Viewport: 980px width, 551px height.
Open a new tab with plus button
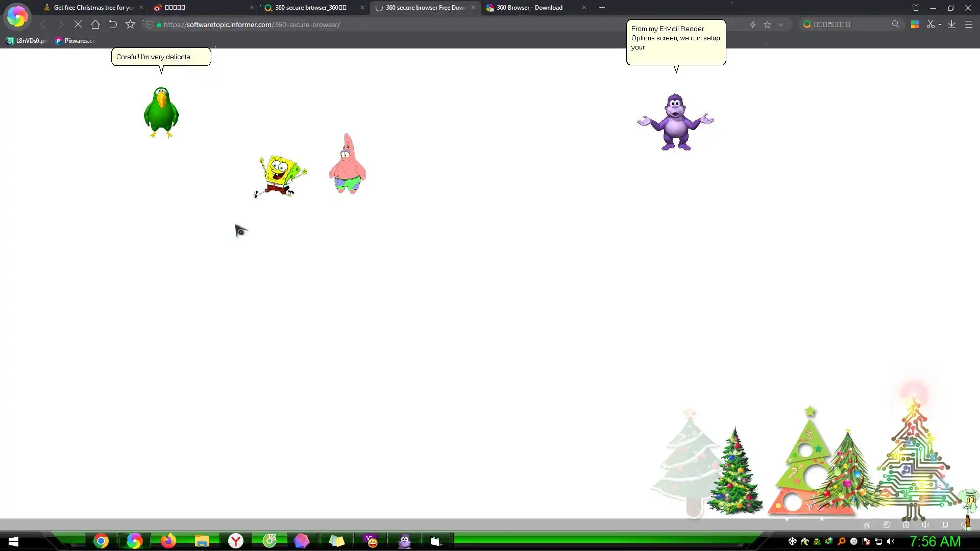click(x=602, y=8)
